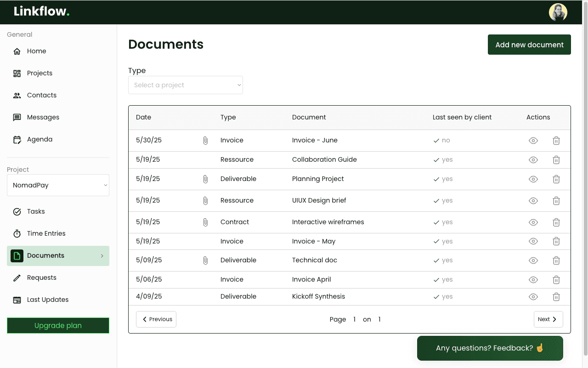Open attachment icon in Planning Project row
The width and height of the screenshot is (588, 368).
[x=205, y=179]
